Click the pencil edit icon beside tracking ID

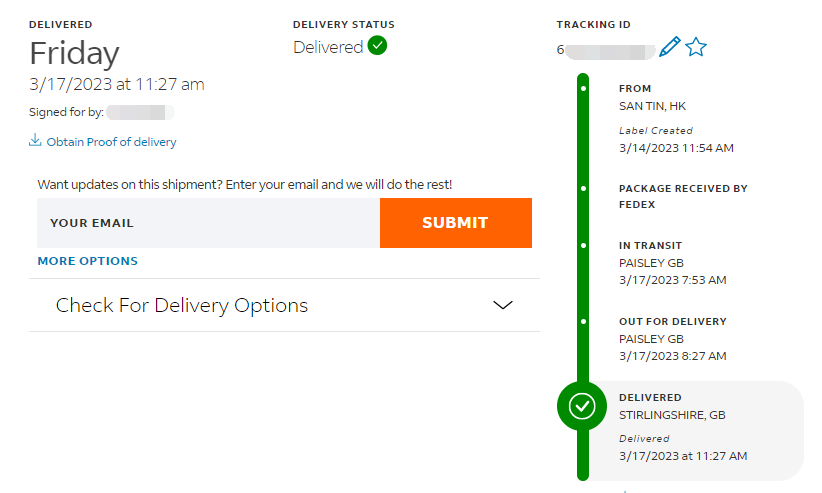pyautogui.click(x=669, y=47)
